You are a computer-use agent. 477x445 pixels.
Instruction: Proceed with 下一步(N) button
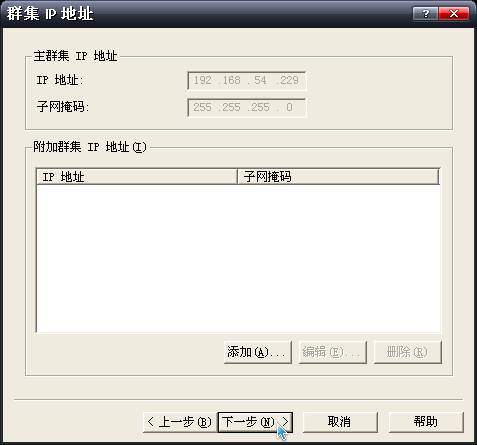coord(255,422)
